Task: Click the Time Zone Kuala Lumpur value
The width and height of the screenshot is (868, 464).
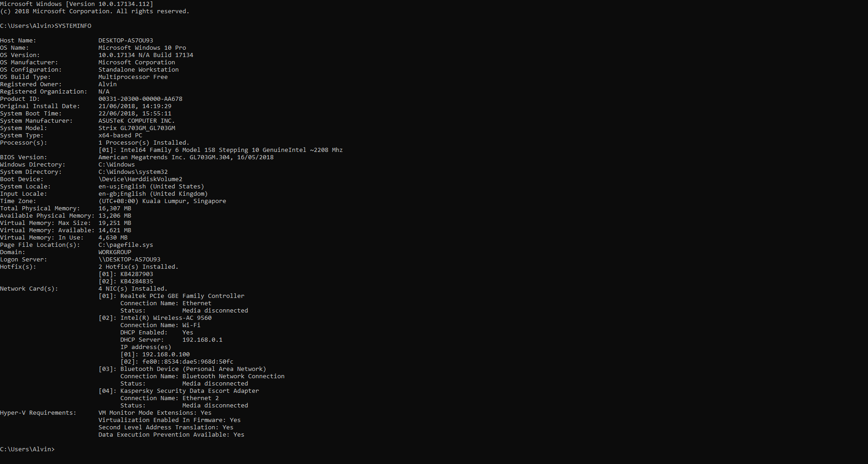Action: pyautogui.click(x=162, y=201)
